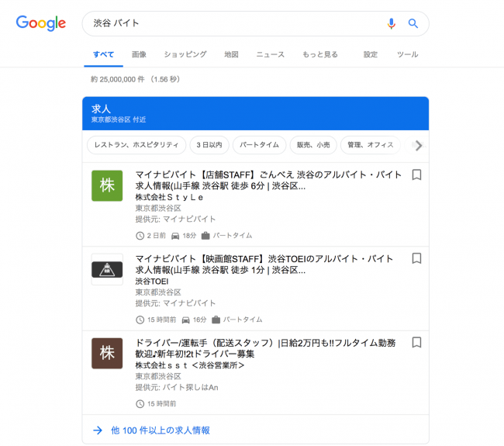Open the ショッピング tab
504x446 pixels.
tap(185, 54)
